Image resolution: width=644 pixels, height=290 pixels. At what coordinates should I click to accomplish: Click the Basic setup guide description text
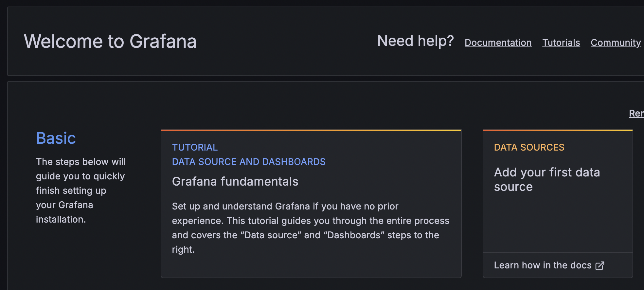pos(81,190)
